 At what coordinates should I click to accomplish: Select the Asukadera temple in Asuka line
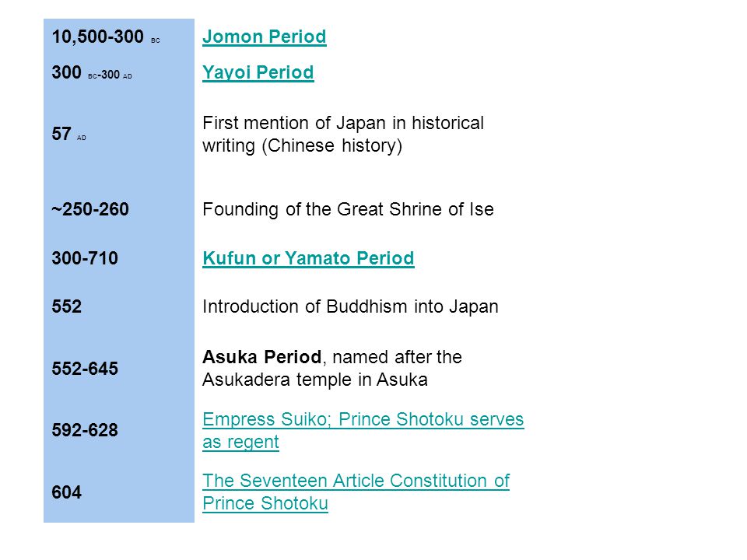click(315, 380)
